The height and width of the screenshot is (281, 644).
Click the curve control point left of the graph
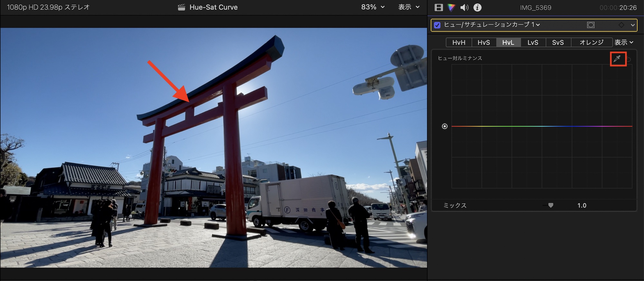click(x=445, y=126)
